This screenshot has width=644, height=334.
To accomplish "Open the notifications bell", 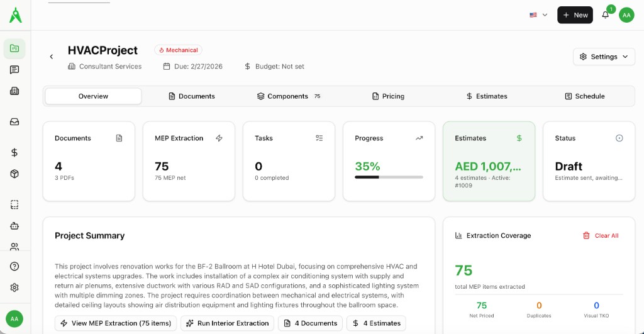I will [605, 15].
